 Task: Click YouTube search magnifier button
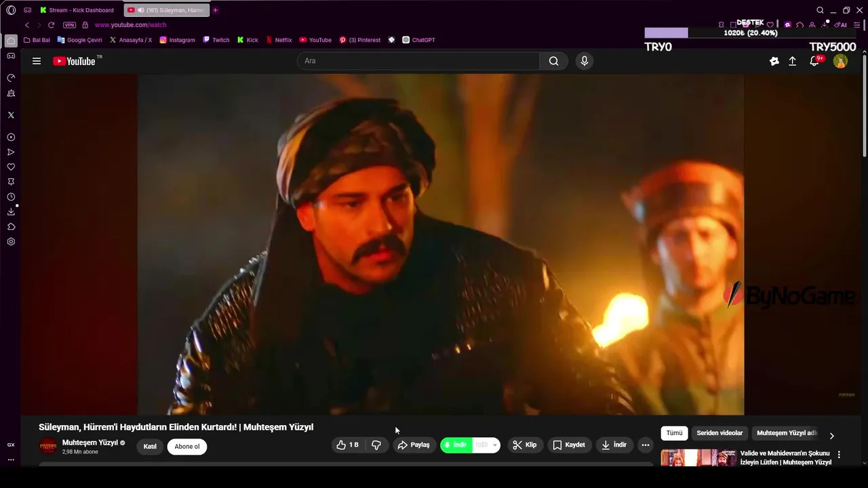[553, 61]
